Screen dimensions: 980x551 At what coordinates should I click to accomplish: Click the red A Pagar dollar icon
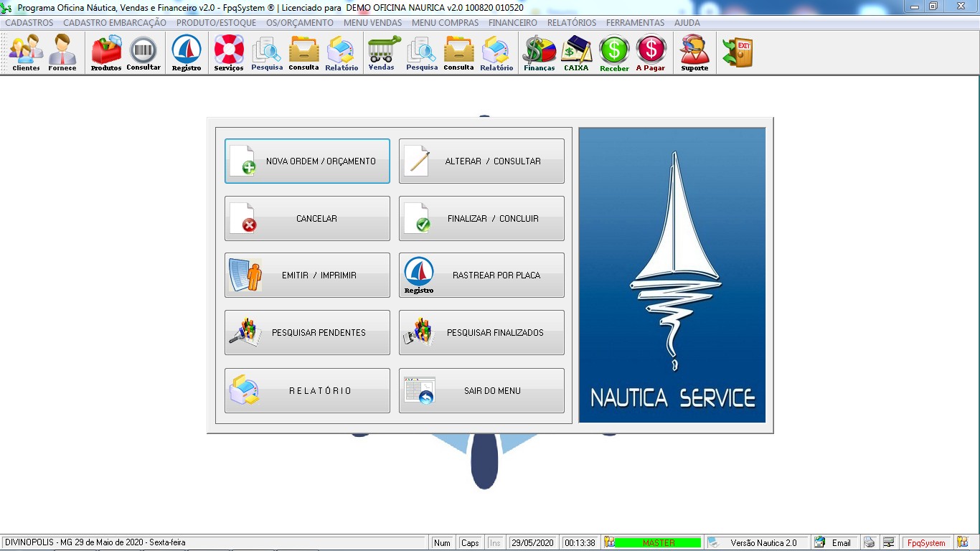pos(651,53)
